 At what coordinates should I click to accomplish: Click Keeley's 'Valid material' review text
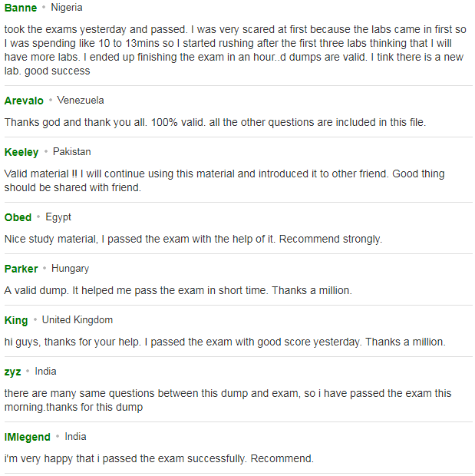click(x=225, y=180)
